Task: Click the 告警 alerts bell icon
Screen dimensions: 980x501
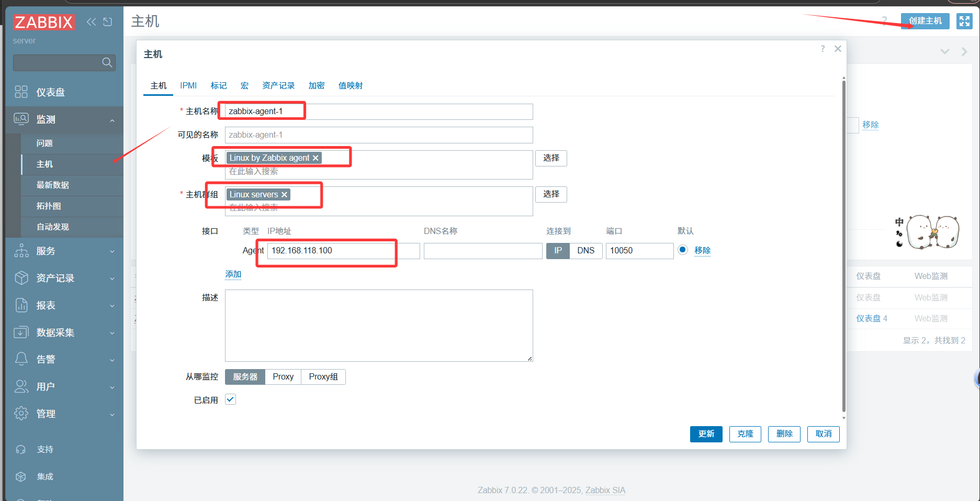Action: pos(21,359)
